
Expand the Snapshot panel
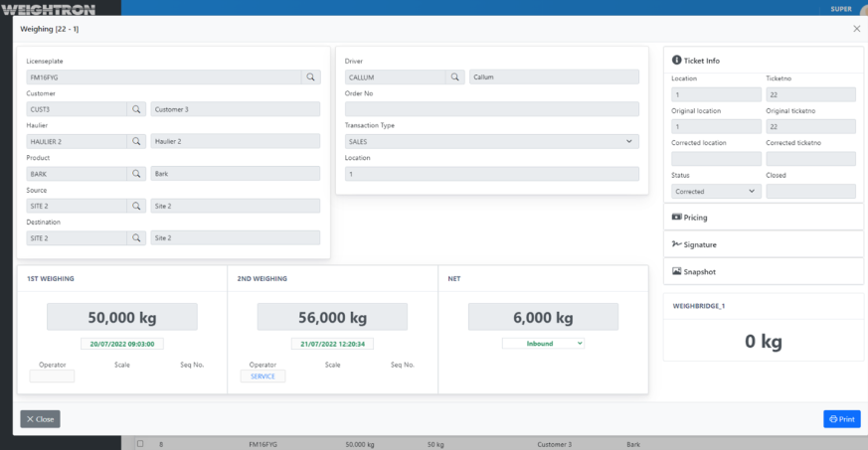[763, 271]
